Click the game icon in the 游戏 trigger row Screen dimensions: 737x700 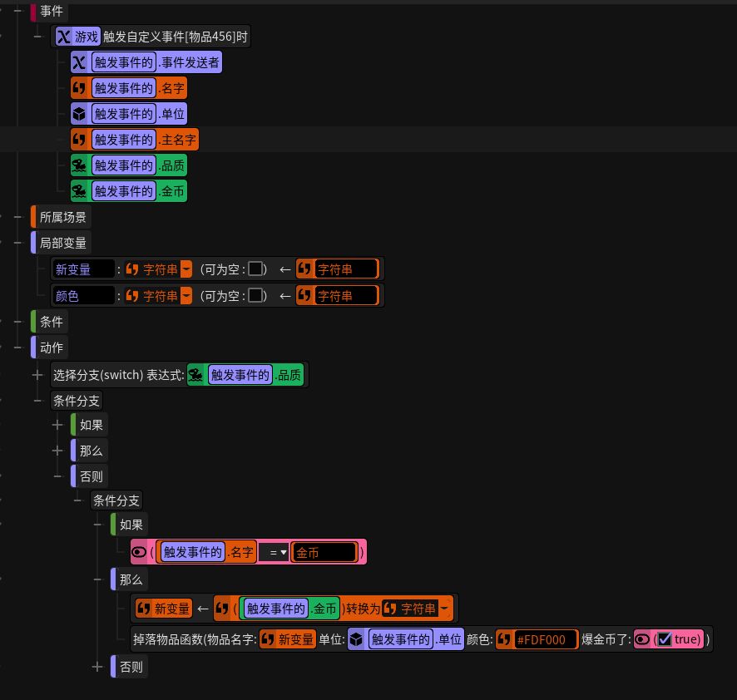coord(63,37)
